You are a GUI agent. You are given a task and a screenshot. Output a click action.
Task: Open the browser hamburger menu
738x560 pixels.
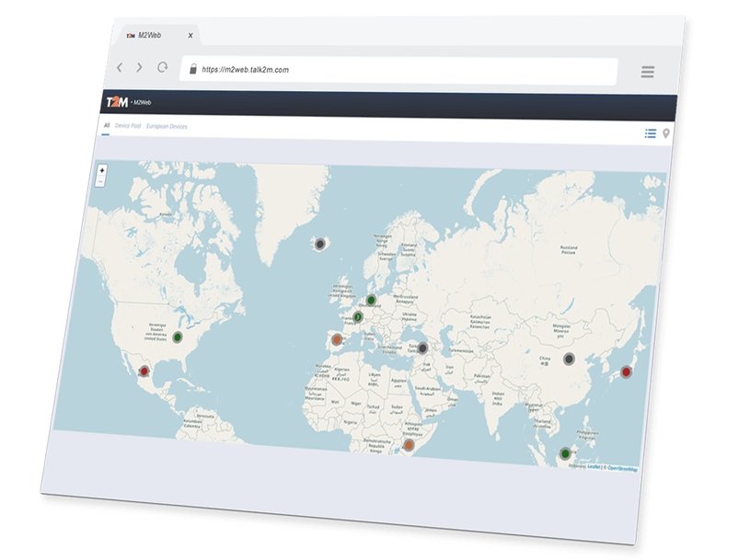click(x=648, y=72)
